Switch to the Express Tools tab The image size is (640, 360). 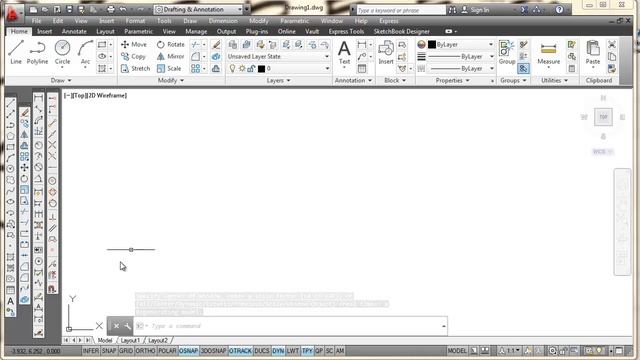click(346, 31)
